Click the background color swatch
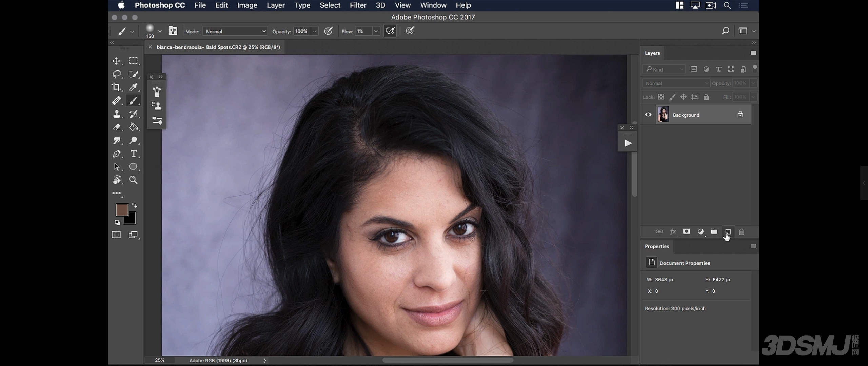Viewport: 868px width, 366px height. [132, 220]
